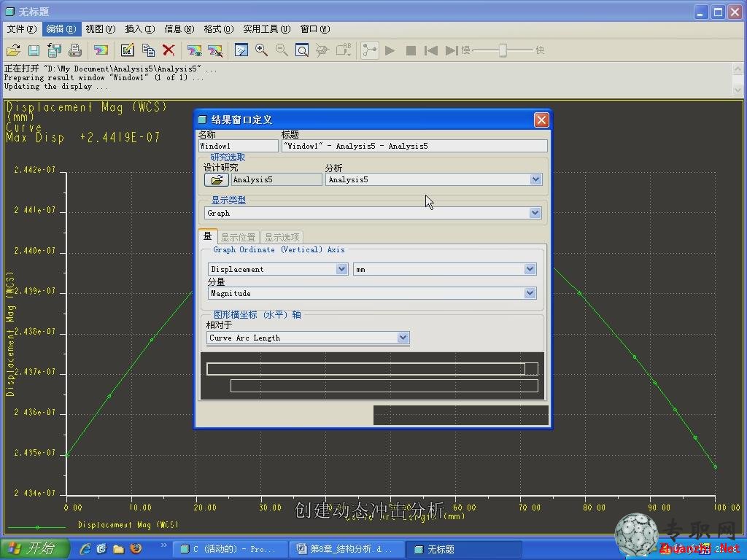Click the hide result window icon
747x560 pixels.
coord(215,50)
